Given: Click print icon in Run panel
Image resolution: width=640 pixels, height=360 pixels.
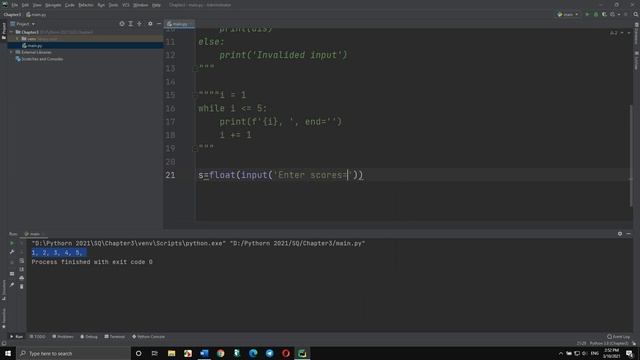Looking at the screenshot, I should click(x=22, y=278).
